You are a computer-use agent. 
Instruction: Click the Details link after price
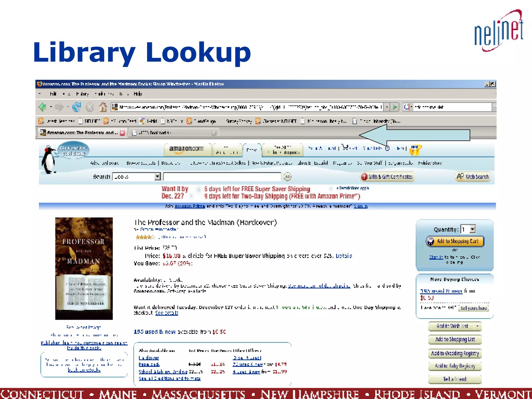tap(344, 256)
